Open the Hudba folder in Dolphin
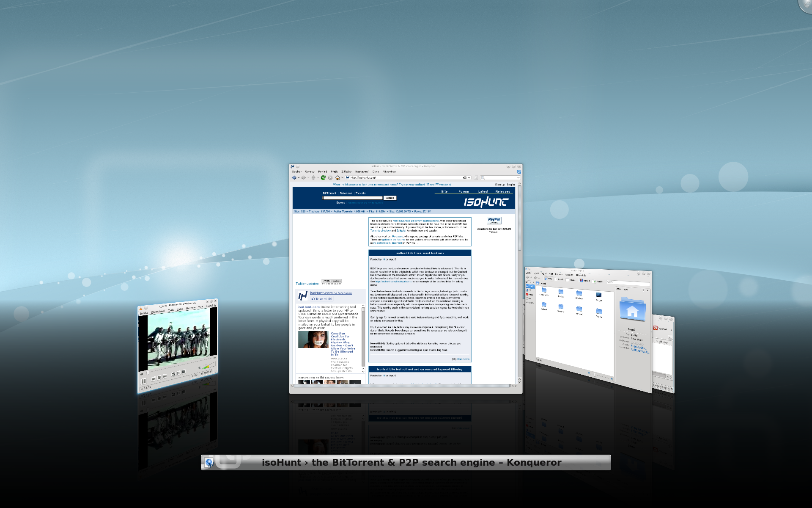This screenshot has height=508, width=812. pyautogui.click(x=561, y=293)
